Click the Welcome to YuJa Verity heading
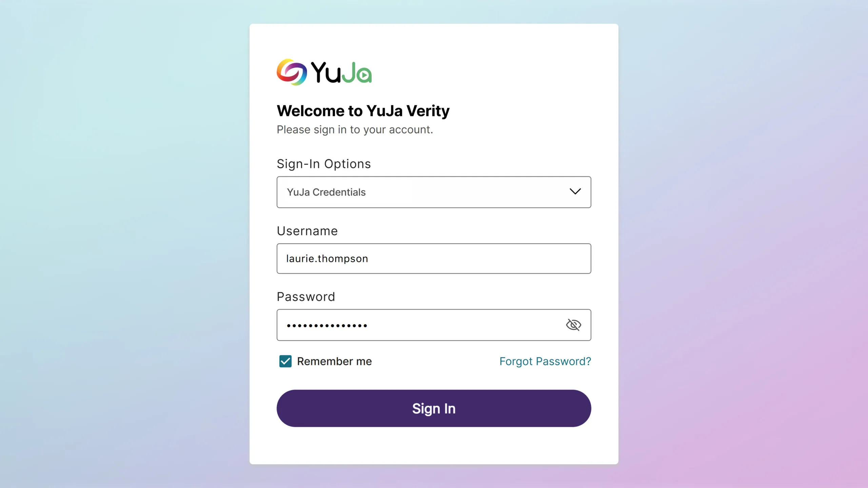The width and height of the screenshot is (868, 488). coord(363,111)
